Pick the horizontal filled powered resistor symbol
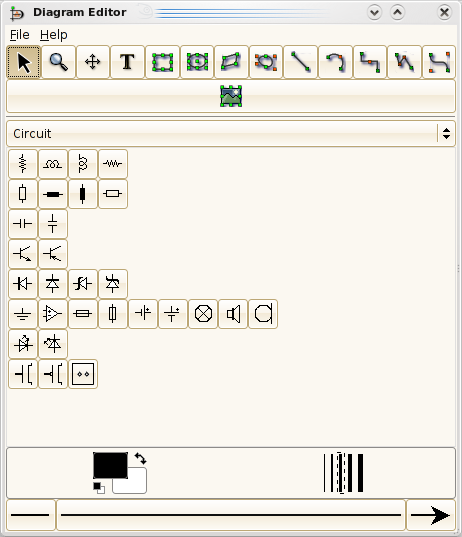Viewport: 462px width, 537px height. [53, 194]
